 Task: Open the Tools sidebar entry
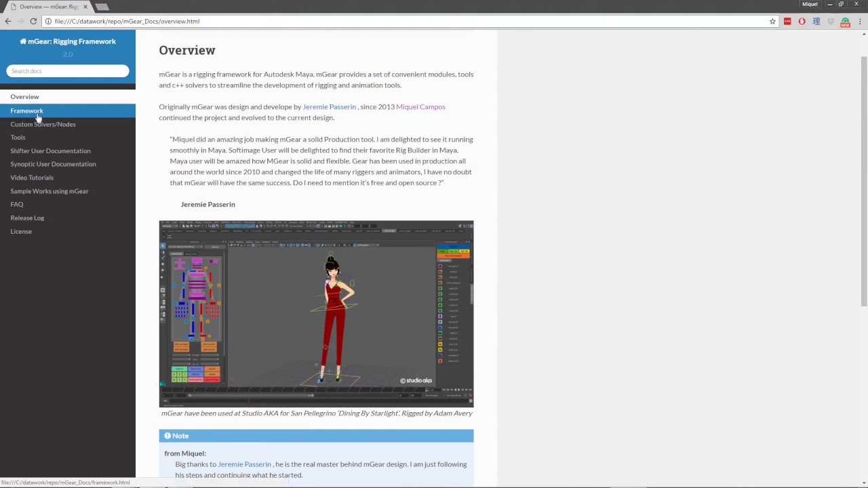coord(68,138)
